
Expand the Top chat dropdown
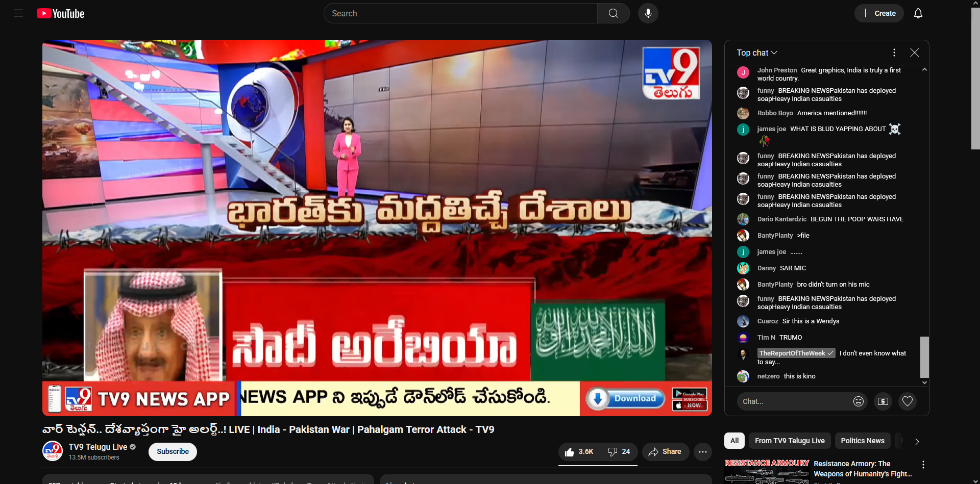757,53
